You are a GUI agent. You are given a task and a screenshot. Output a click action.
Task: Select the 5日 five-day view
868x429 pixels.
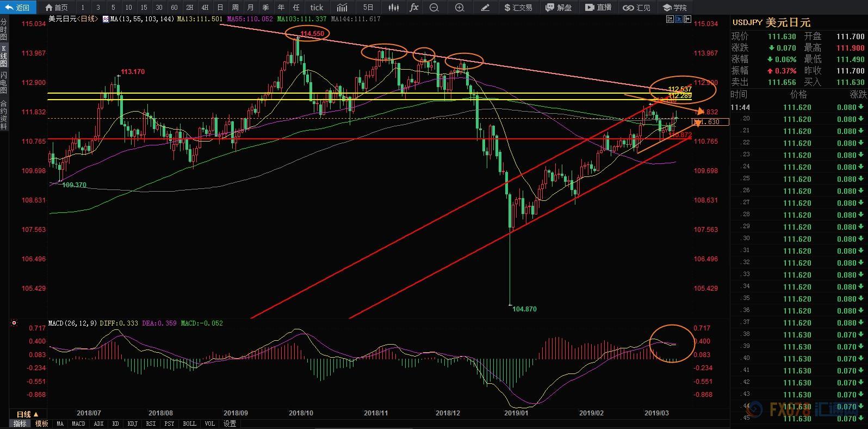pos(368,7)
